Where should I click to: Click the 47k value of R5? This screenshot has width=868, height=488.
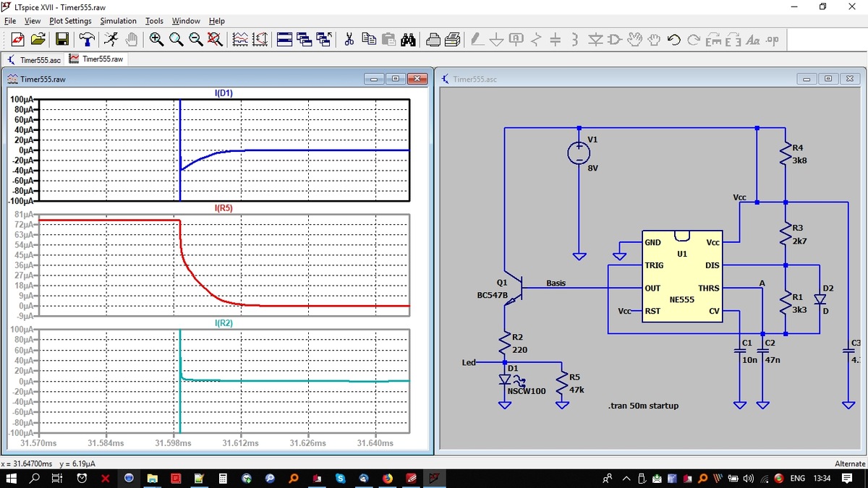[x=576, y=390]
